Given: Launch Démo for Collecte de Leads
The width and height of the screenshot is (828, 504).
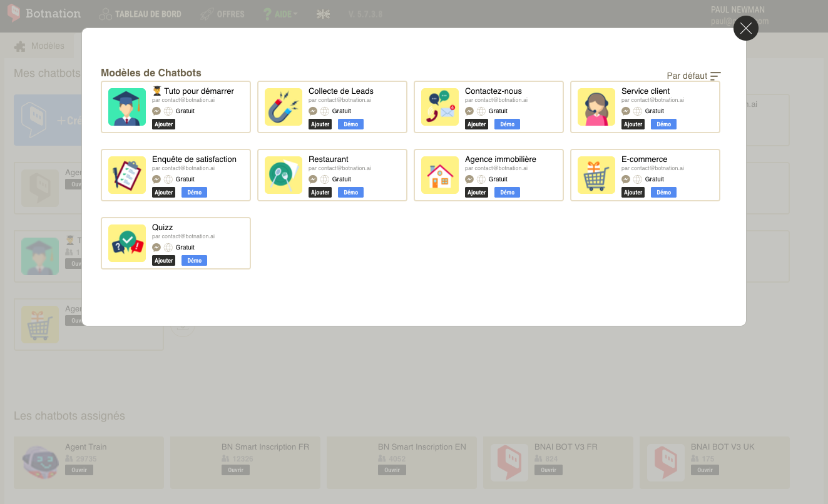Looking at the screenshot, I should click(350, 124).
